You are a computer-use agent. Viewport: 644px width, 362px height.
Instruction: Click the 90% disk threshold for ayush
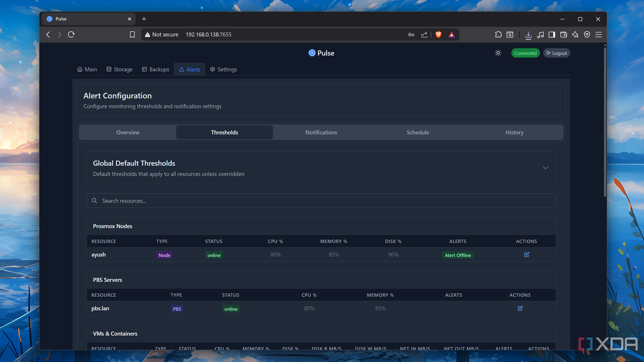(393, 254)
